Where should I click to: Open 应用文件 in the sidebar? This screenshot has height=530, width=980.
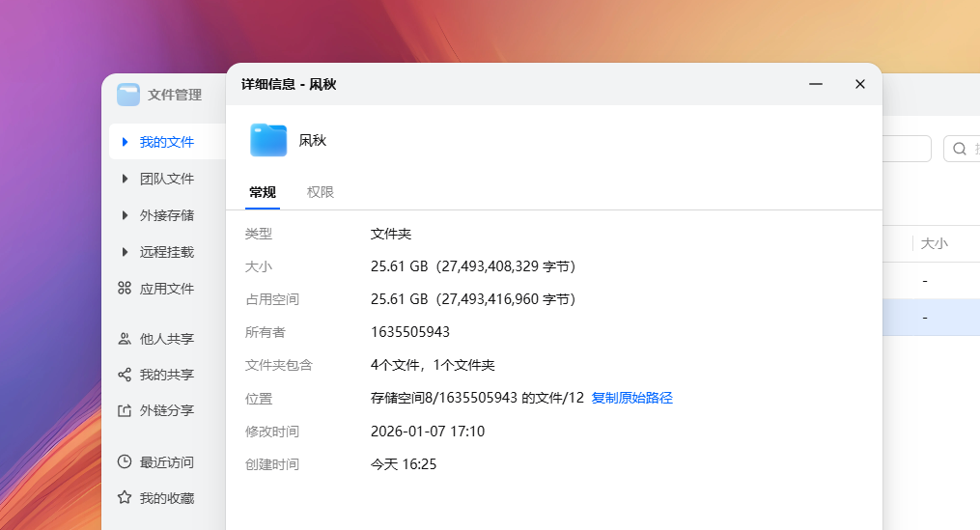tap(167, 289)
